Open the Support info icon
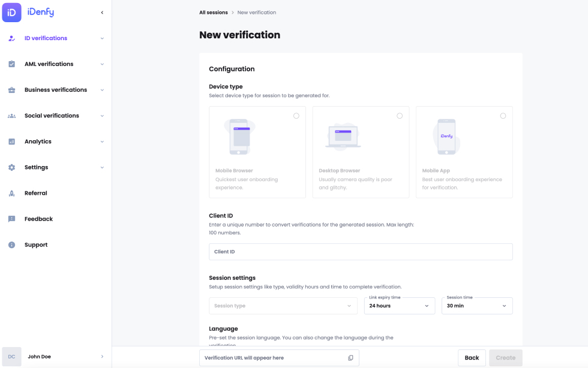 (x=13, y=245)
